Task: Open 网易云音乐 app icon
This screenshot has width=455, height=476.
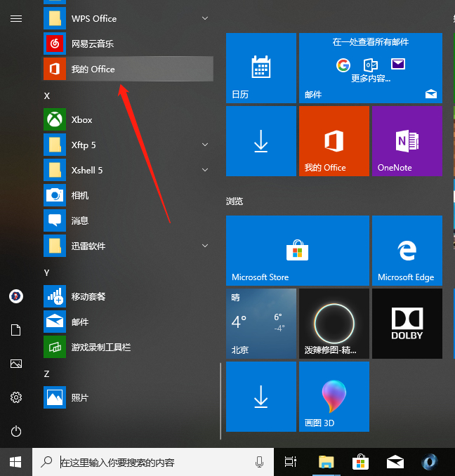Action: pos(55,44)
